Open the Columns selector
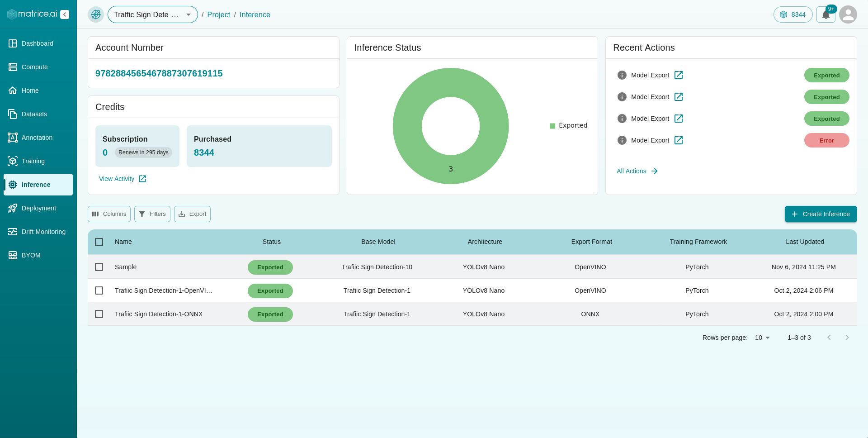 click(x=109, y=214)
